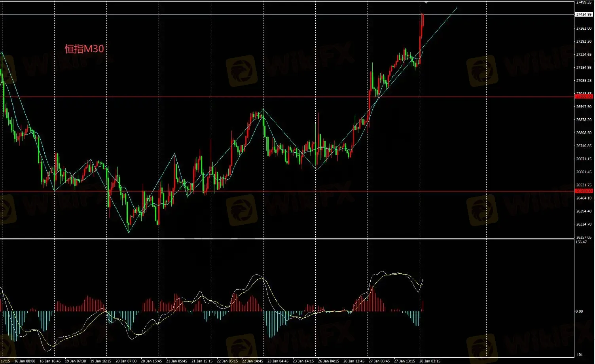Click the red 27000.00 price level tag
This screenshot has height=364, width=595.
pos(584,97)
